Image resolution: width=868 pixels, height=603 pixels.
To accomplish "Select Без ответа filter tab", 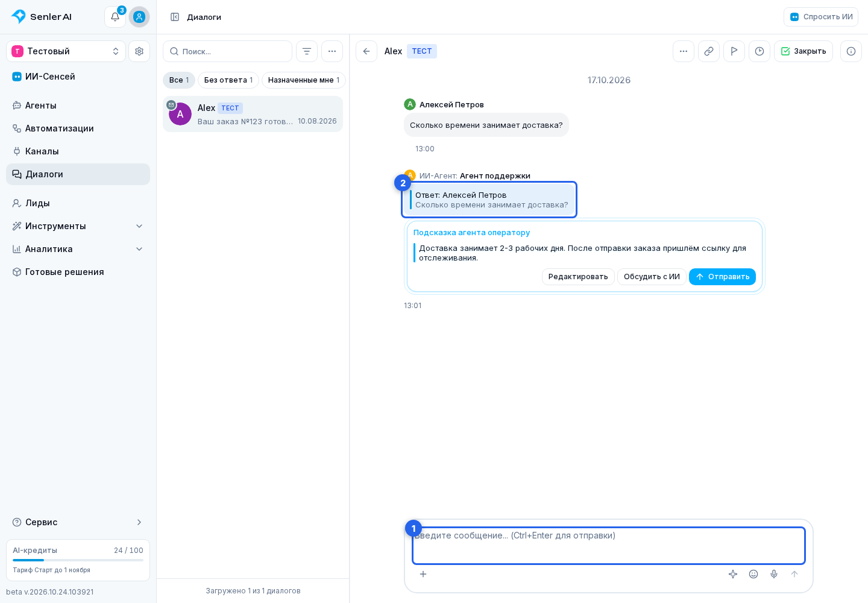I will [x=228, y=80].
